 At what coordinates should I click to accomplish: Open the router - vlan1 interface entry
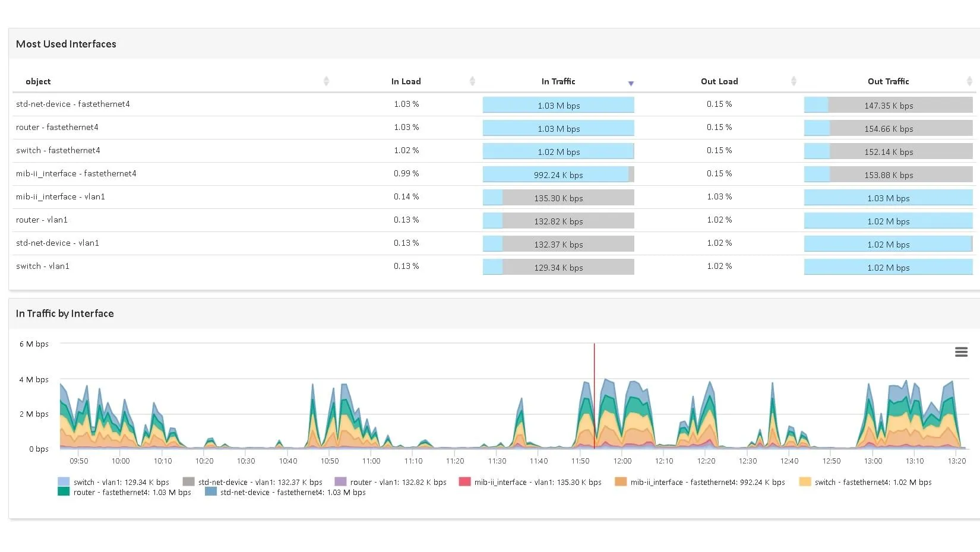[x=42, y=220]
